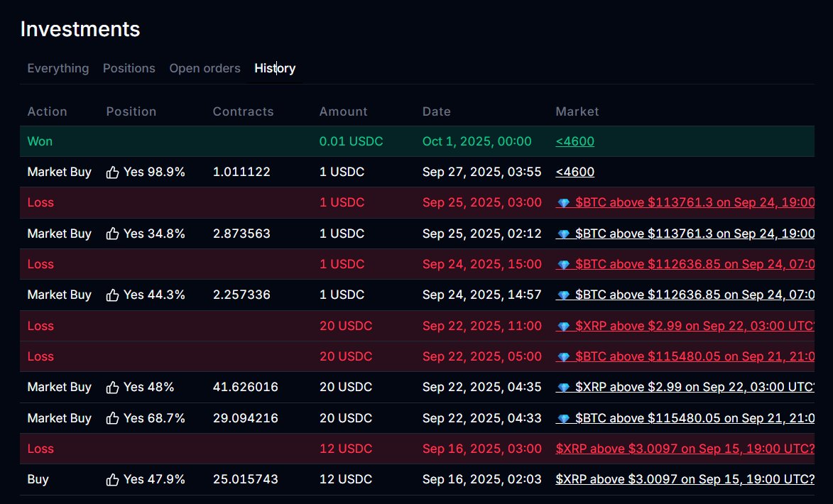Click the Position column header
This screenshot has width=833, height=504.
point(131,111)
